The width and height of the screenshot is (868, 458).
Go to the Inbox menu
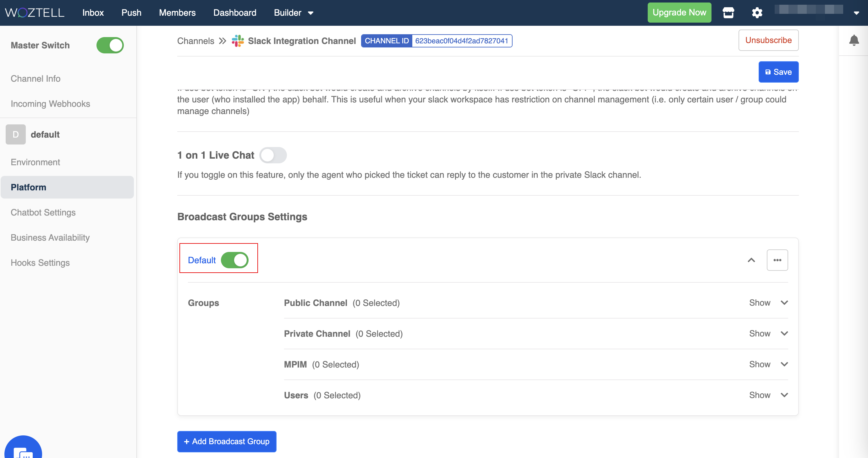pos(93,13)
